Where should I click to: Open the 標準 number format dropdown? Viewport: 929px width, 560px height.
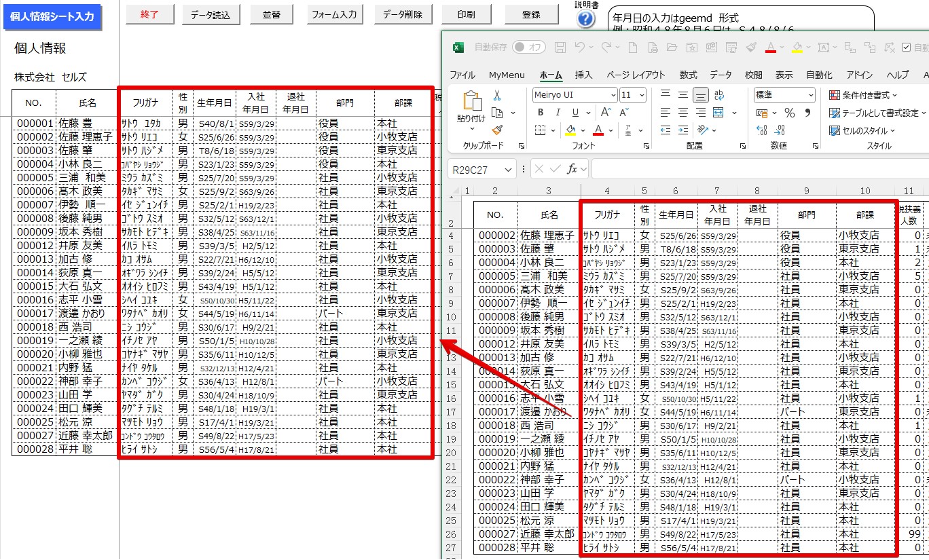coord(810,95)
